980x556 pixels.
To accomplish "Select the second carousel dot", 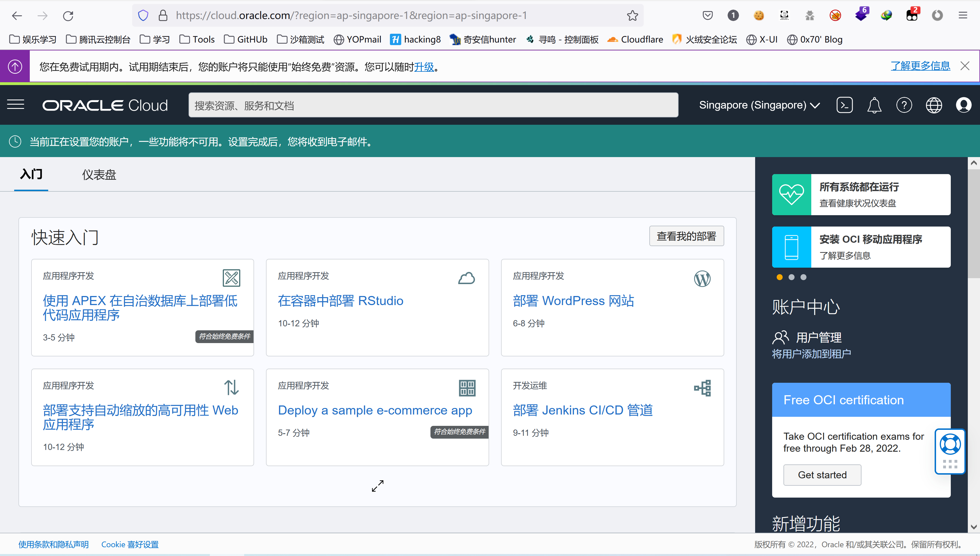I will 791,277.
